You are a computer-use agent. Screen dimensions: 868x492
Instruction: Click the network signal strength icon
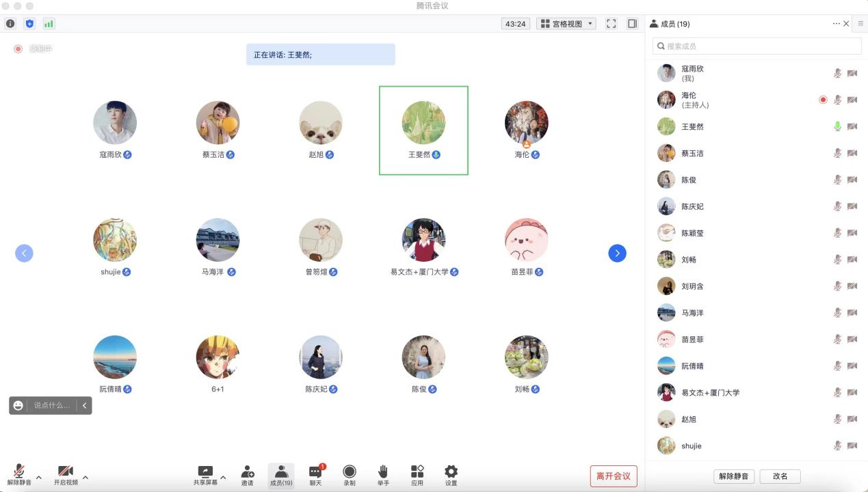(x=49, y=24)
